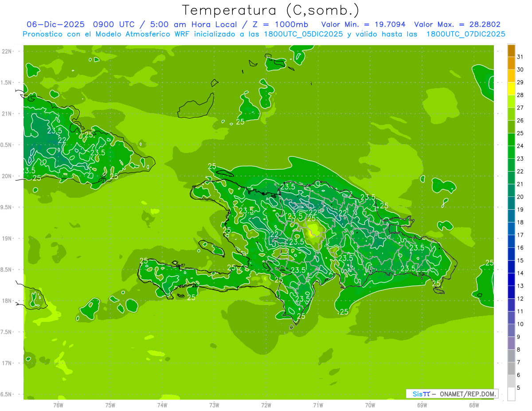
Task: Pick the legend swatch between 25 and 26
Action: (x=511, y=127)
